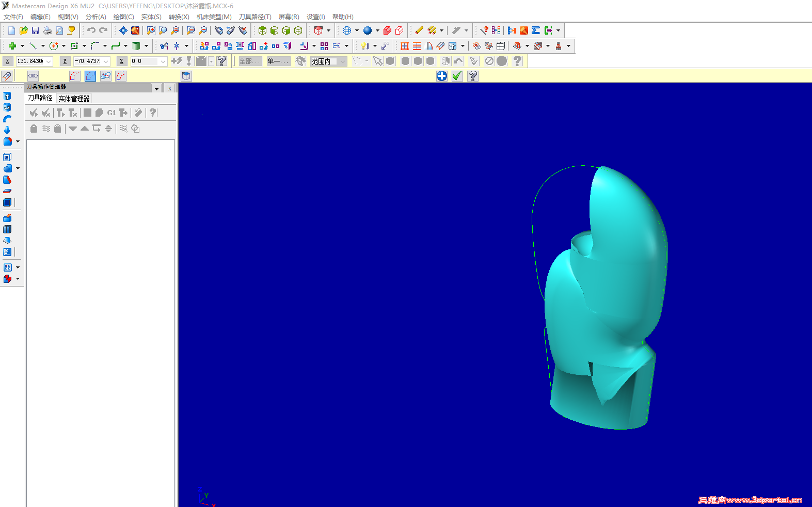The width and height of the screenshot is (812, 507).
Task: Toggle the solid cube option in the yellow ribbon
Action: 186,76
